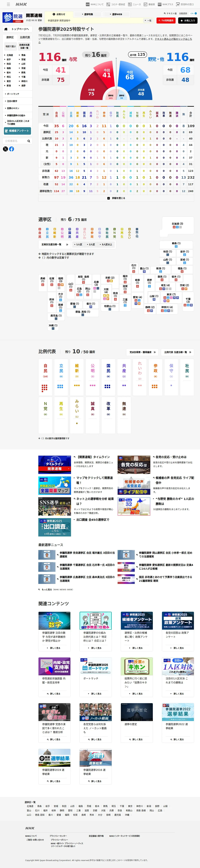Open the 全国開票マップ thumbnail
The image size is (200, 868).
(54, 486)
